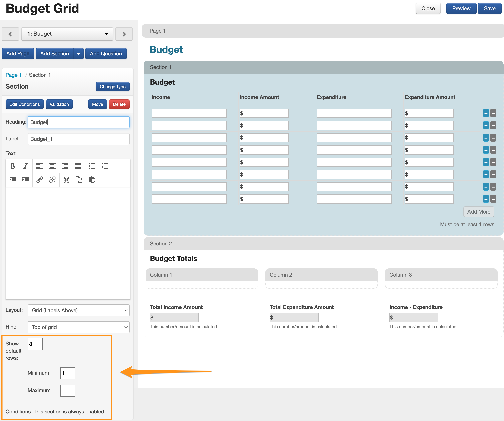Click the Maximum rows input field
Image resolution: width=504 pixels, height=421 pixels.
pyautogui.click(x=68, y=391)
